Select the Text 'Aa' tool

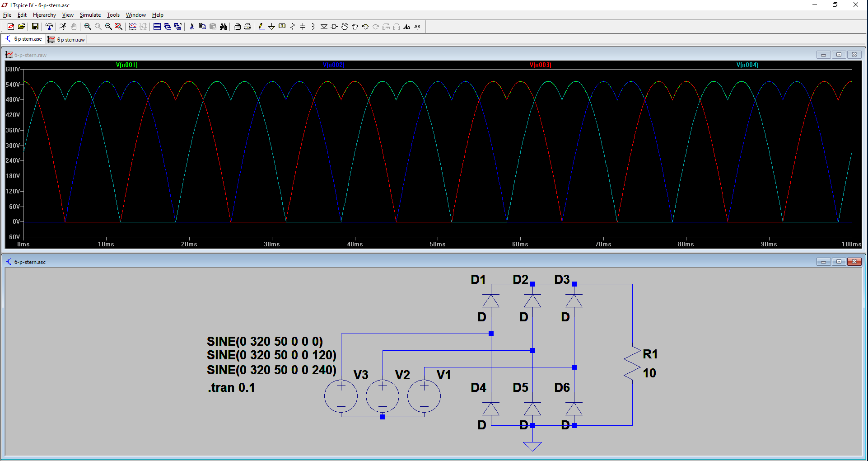[x=407, y=27]
